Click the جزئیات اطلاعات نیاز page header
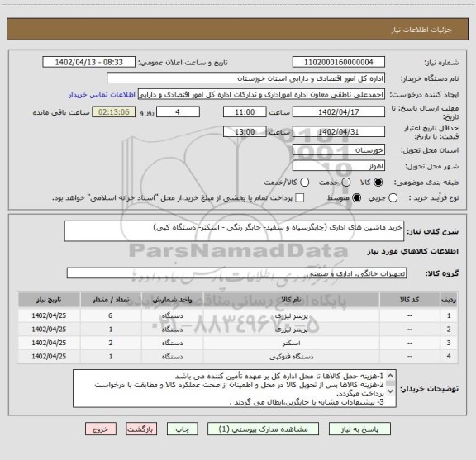476x460 pixels. tap(421, 30)
